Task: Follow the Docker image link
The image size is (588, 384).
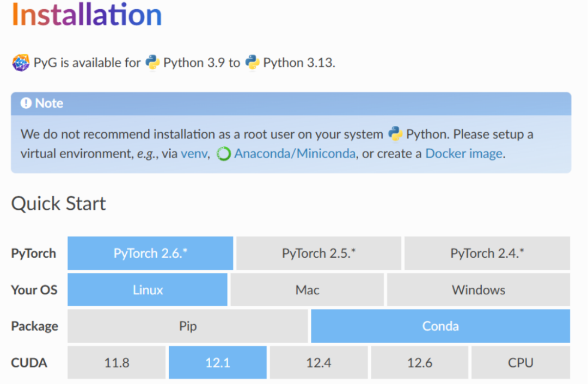Action: click(464, 153)
